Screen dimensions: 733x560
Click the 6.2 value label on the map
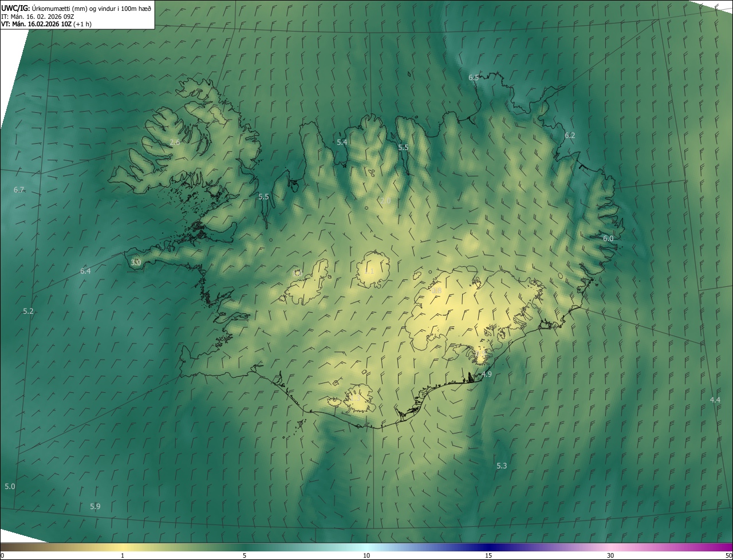point(570,136)
